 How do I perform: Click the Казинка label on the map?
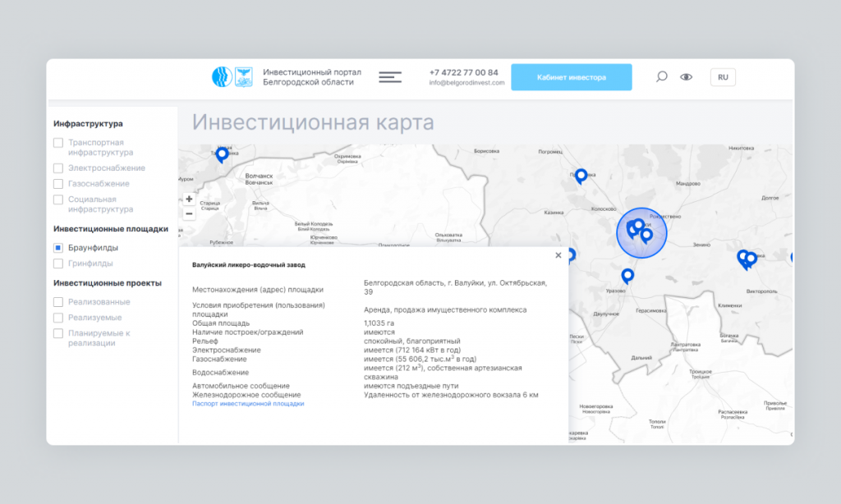(x=554, y=213)
